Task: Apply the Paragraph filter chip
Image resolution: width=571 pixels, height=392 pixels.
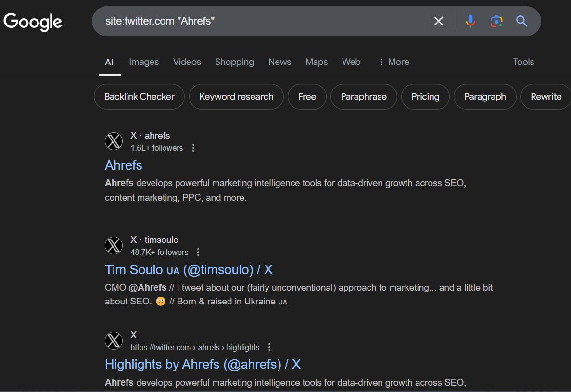Action: coord(485,97)
